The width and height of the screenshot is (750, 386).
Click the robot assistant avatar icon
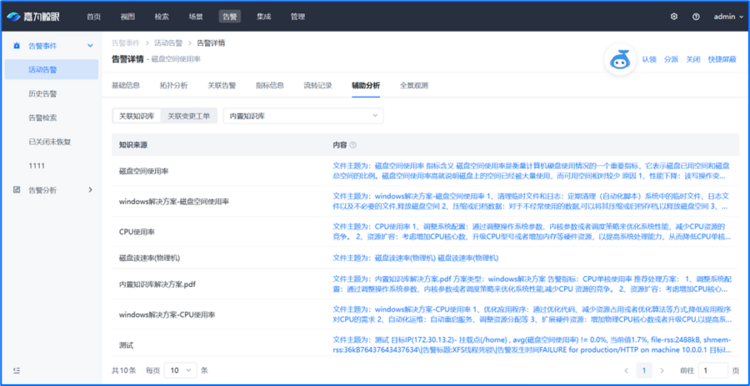(620, 60)
